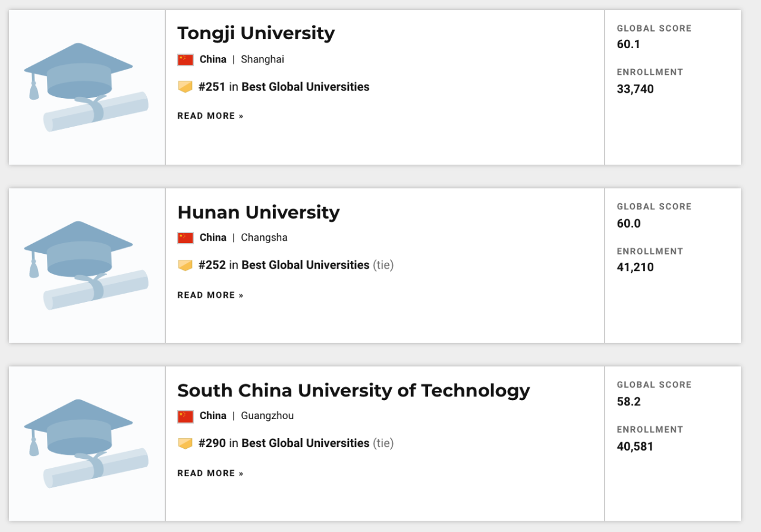Click READ MORE under Tongji University
Screen dimensions: 761x532
[210, 115]
